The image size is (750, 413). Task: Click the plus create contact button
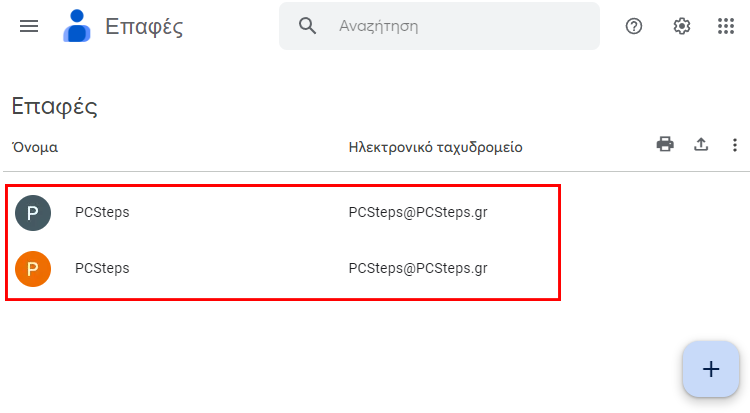(711, 369)
